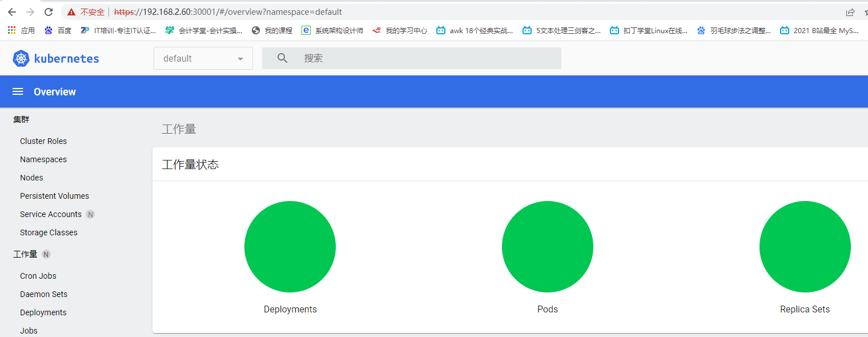Open the 扣丁学堂Linux bookmark
The height and width of the screenshot is (337, 868).
(x=649, y=31)
